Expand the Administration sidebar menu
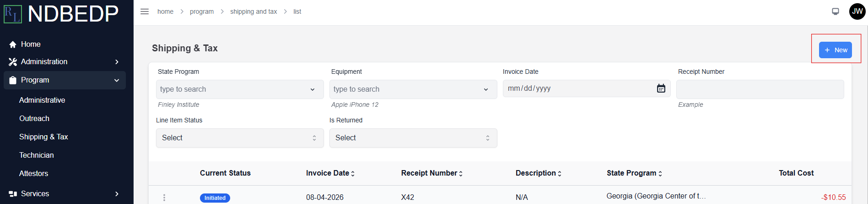 65,61
